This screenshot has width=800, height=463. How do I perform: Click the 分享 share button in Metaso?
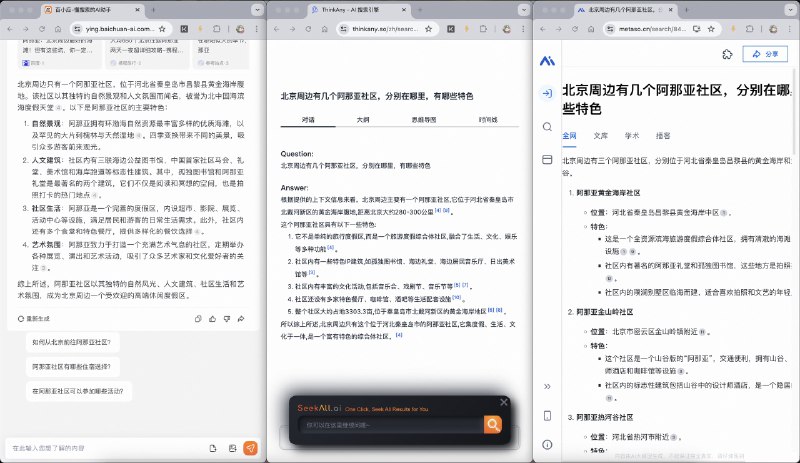(x=765, y=54)
